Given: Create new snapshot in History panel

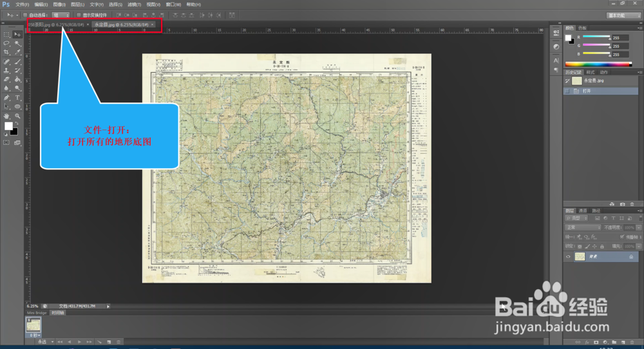Looking at the screenshot, I should coord(622,204).
